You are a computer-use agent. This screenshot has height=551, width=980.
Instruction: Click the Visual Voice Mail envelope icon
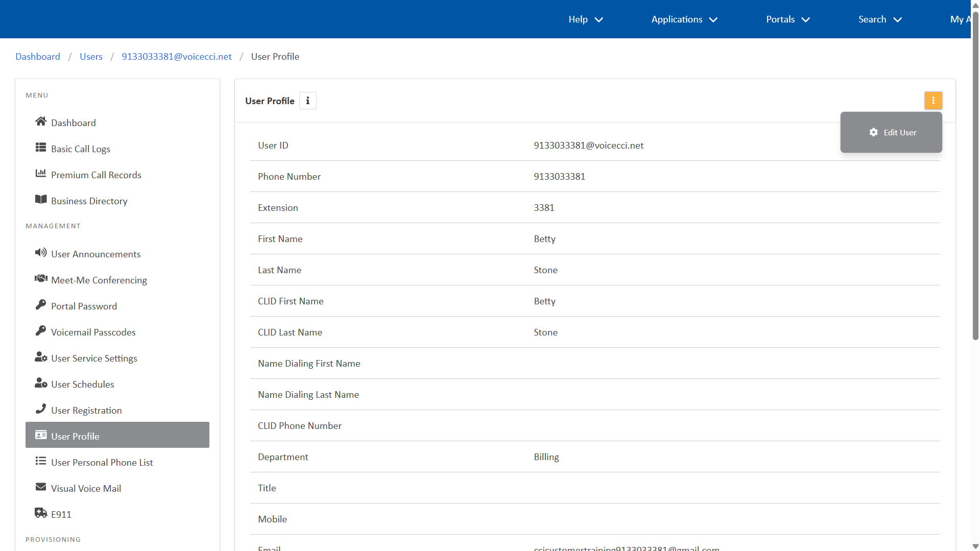(x=41, y=487)
